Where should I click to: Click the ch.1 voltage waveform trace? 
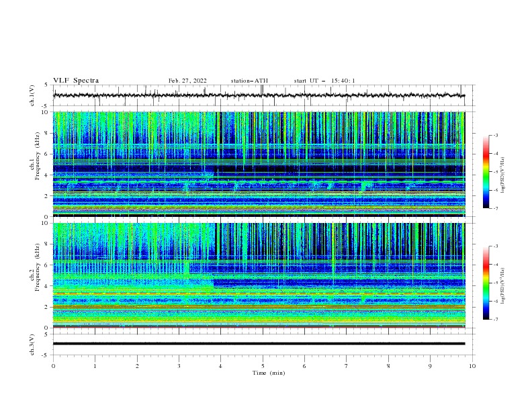[259, 95]
